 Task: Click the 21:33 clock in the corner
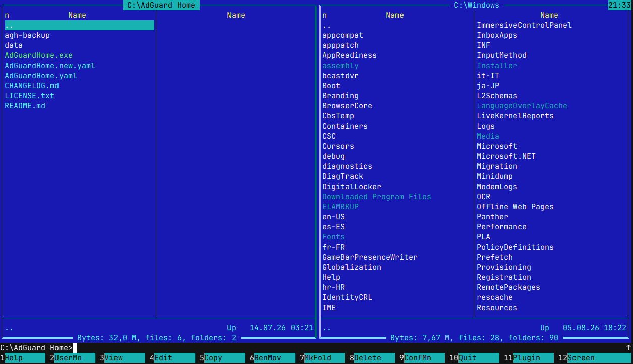point(619,5)
